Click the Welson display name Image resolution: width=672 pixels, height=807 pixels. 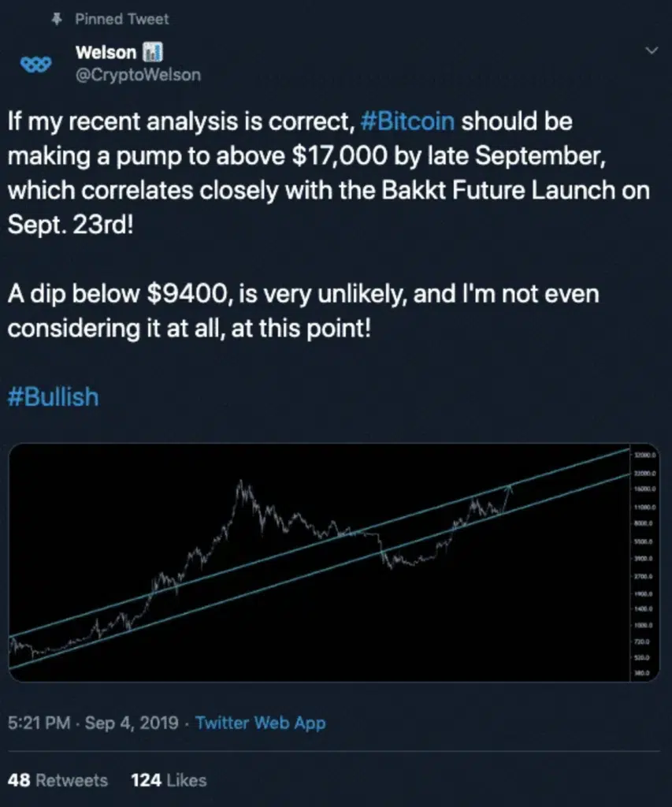pyautogui.click(x=106, y=52)
